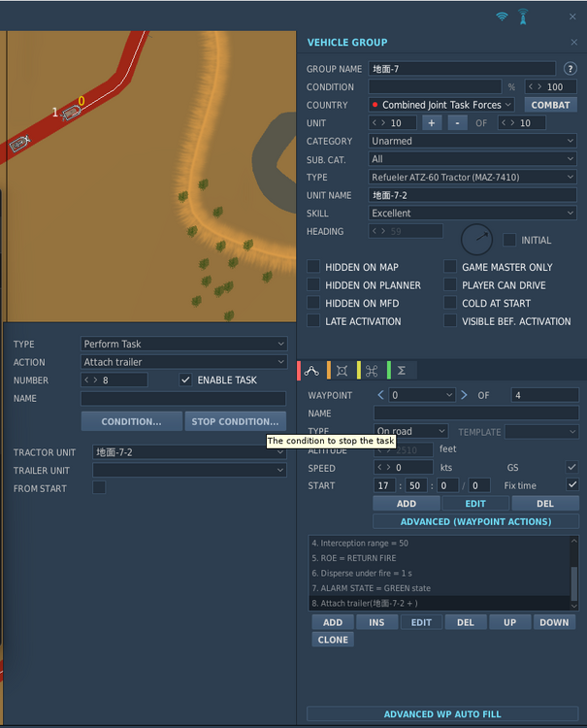587x728 pixels.
Task: Close the Vehicle Group panel
Action: [574, 43]
